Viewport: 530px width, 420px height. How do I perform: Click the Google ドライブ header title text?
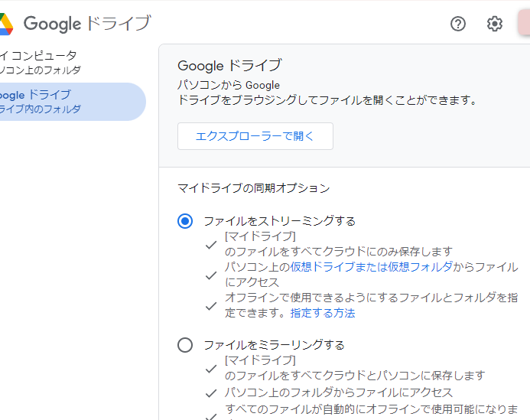point(87,24)
